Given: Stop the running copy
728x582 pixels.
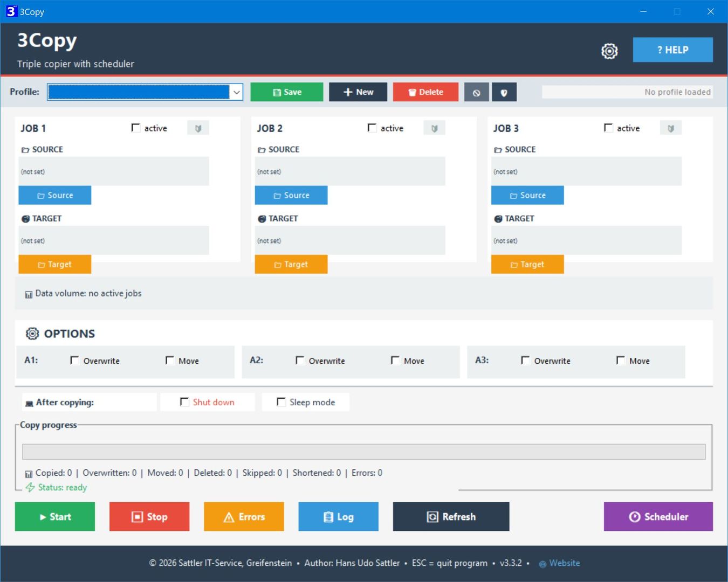Looking at the screenshot, I should [149, 517].
